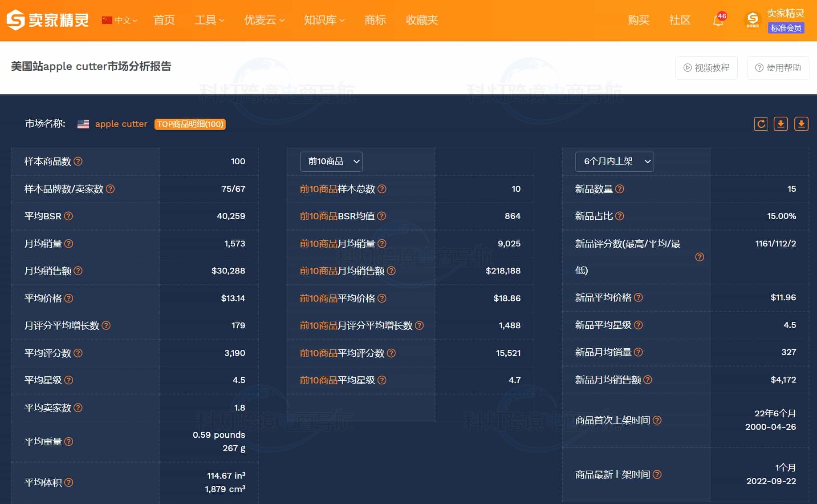Viewport: 817px width, 504px height.
Task: Click the 卖家精灵 logo at top left
Action: click(48, 20)
